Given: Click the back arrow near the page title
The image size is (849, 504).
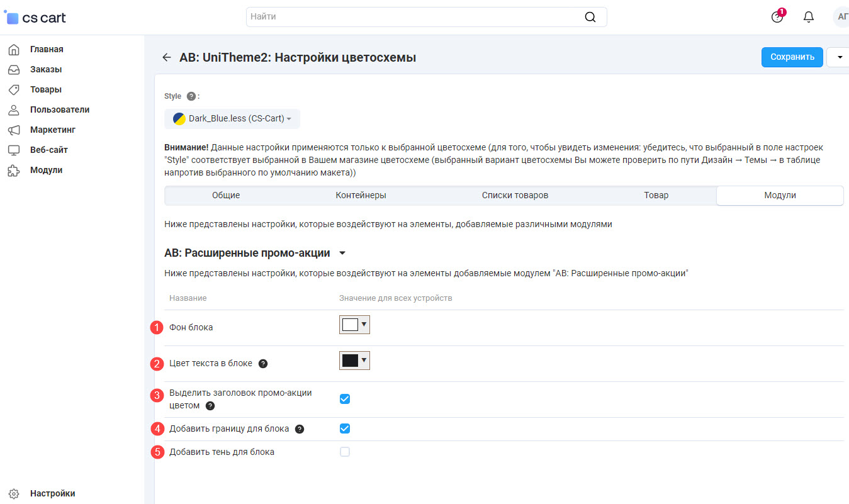Looking at the screenshot, I should point(166,57).
